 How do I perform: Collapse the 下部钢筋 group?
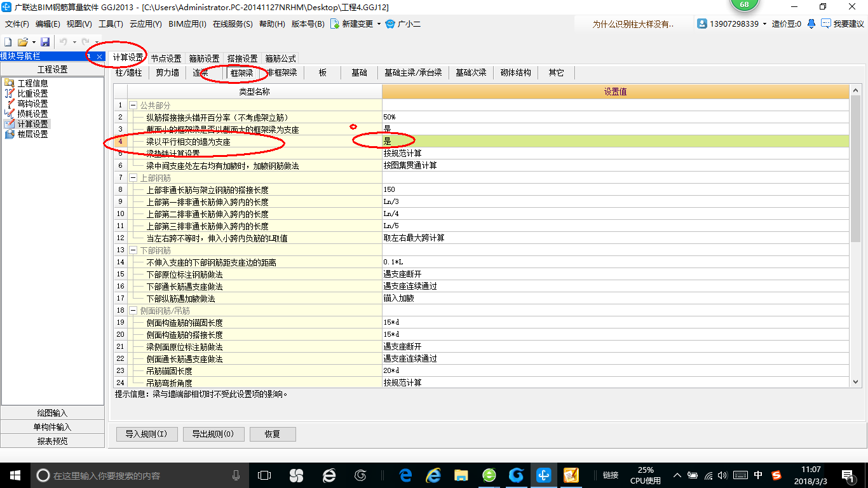pos(133,250)
